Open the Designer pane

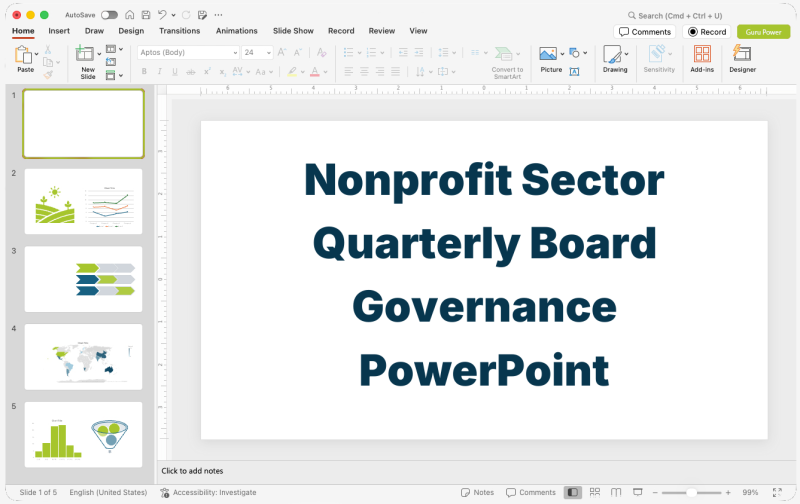pos(742,54)
